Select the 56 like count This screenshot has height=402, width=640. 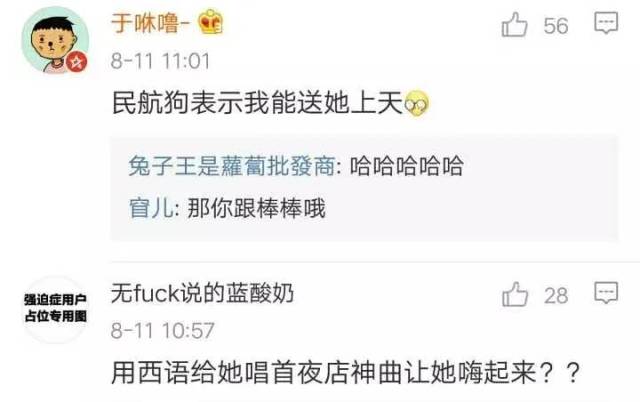point(556,26)
